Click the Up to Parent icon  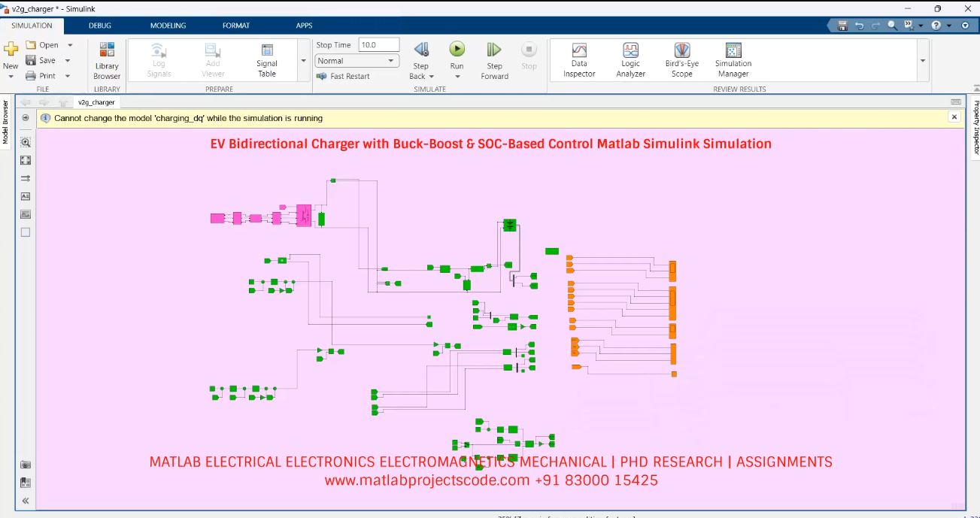coord(62,102)
